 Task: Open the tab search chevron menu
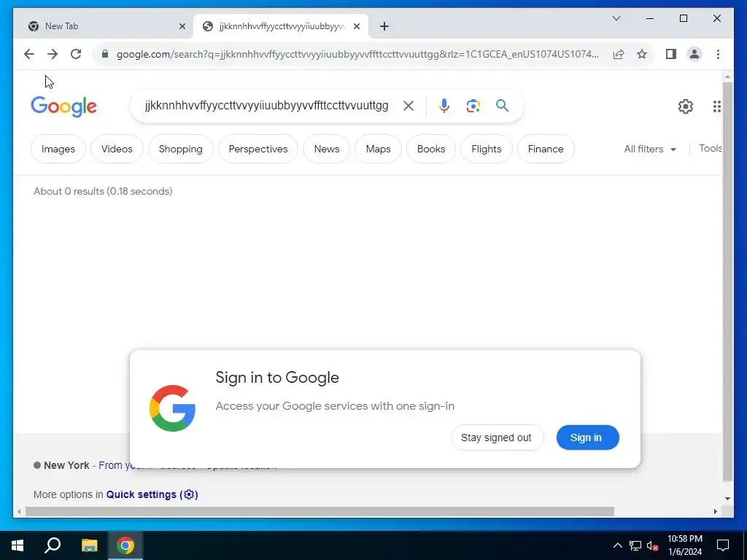[x=616, y=18]
